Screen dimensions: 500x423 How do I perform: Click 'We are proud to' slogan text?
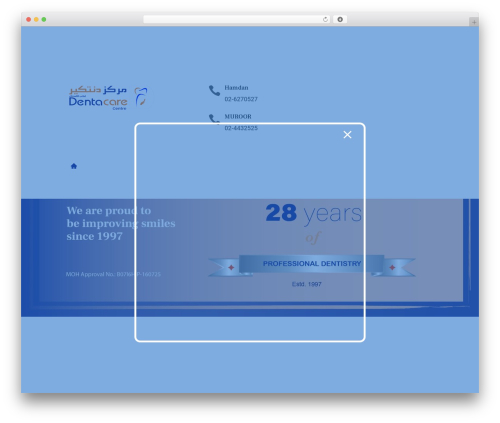pos(109,211)
